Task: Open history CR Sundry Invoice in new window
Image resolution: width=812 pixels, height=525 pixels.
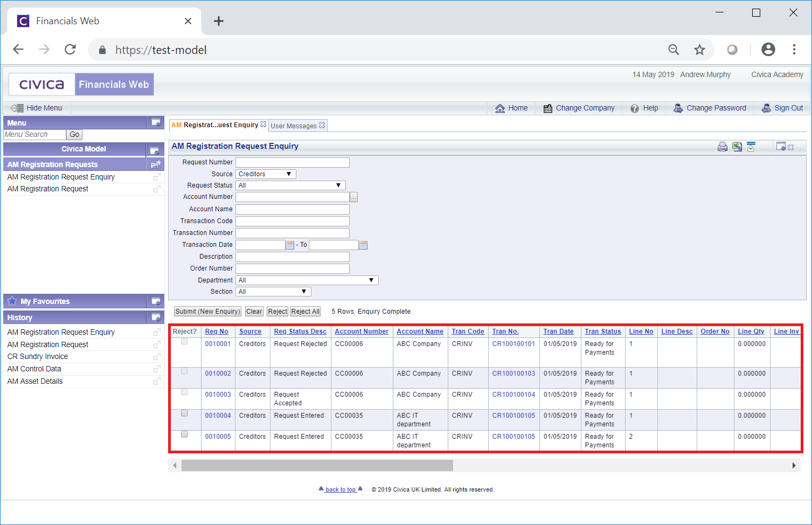Action: pos(157,357)
